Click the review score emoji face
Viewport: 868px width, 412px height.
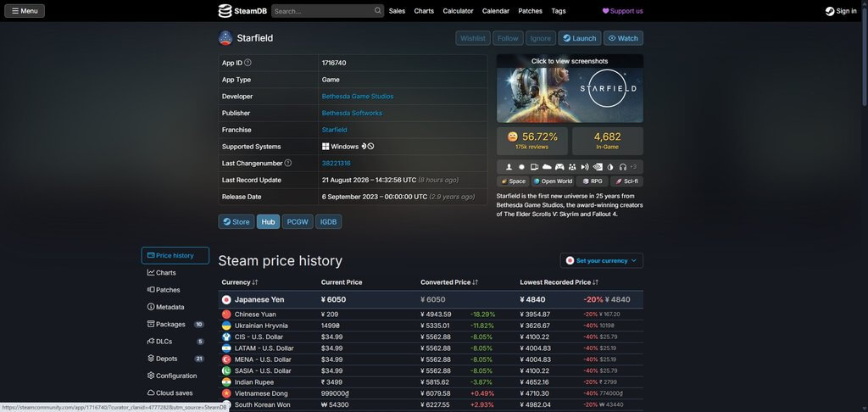[513, 136]
